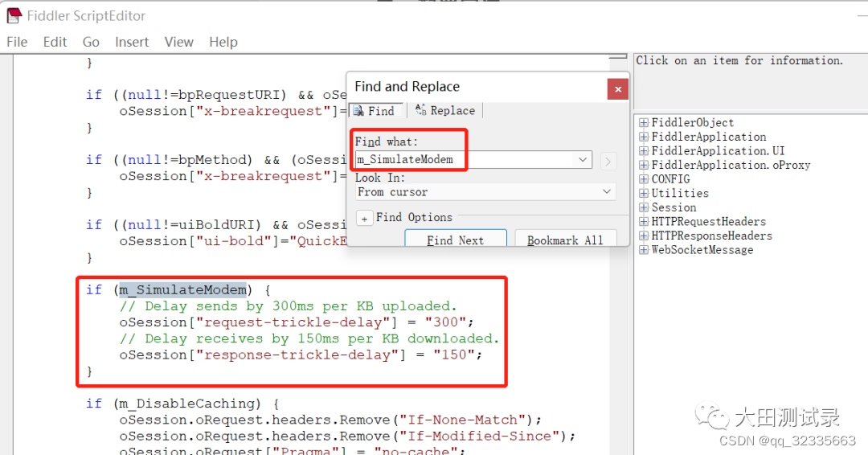The height and width of the screenshot is (455, 868).
Task: Select the CONFIG item in class tree
Action: click(x=670, y=178)
